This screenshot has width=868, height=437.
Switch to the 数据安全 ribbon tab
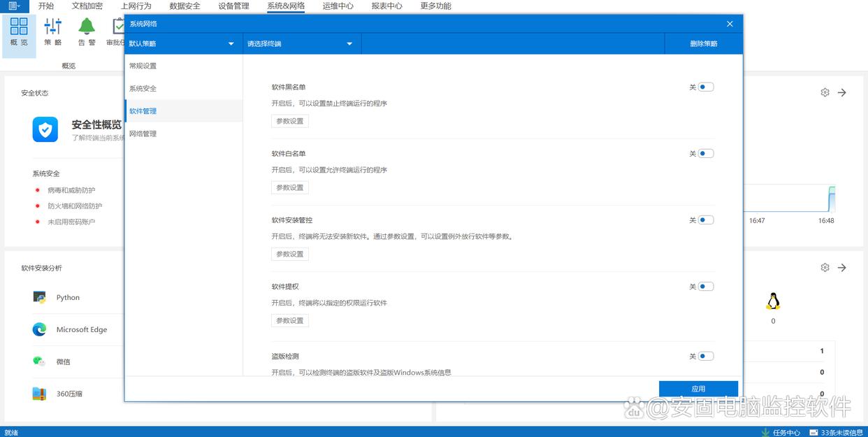(185, 6)
